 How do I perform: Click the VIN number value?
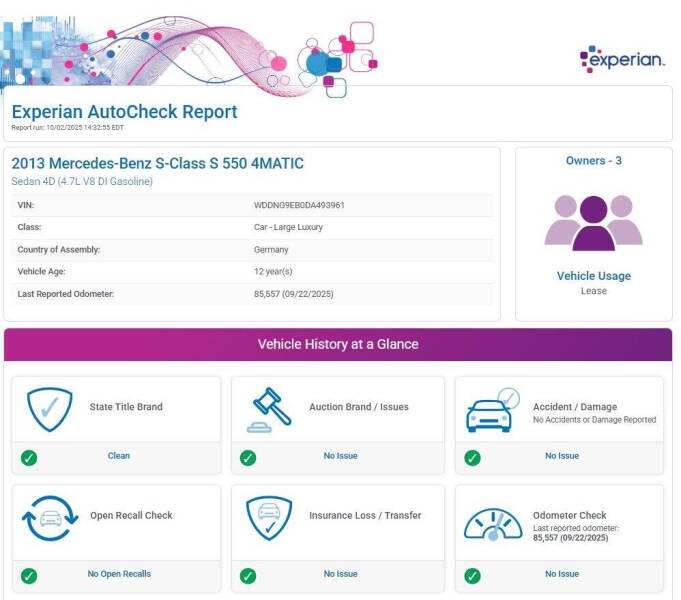tap(300, 205)
